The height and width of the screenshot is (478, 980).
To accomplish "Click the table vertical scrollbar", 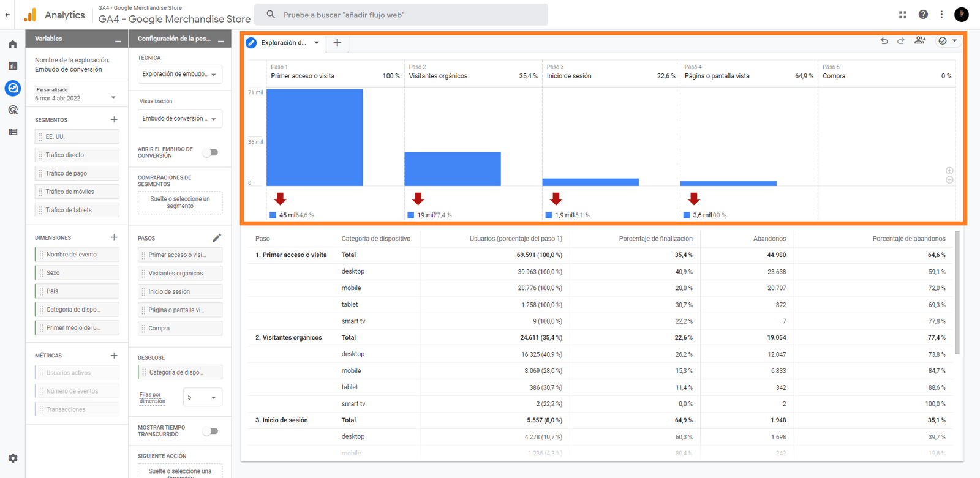I will (957, 292).
